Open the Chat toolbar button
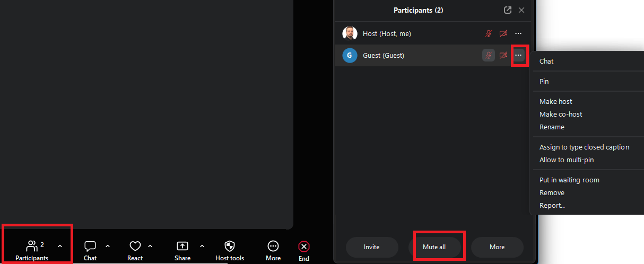The height and width of the screenshot is (264, 644). (x=90, y=250)
